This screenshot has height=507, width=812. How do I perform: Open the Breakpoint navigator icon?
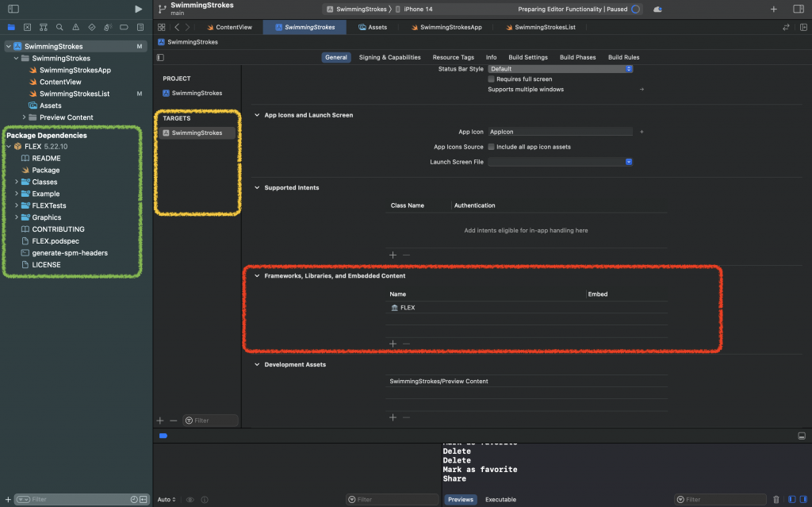(124, 27)
